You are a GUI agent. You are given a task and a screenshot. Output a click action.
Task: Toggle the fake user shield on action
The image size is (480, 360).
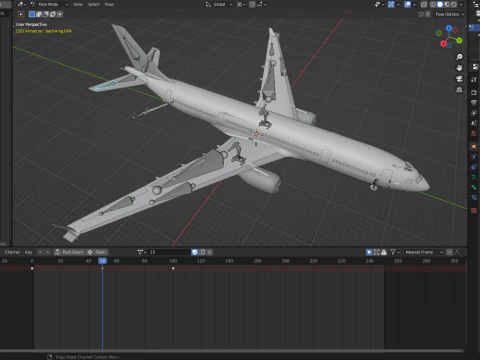click(x=195, y=252)
